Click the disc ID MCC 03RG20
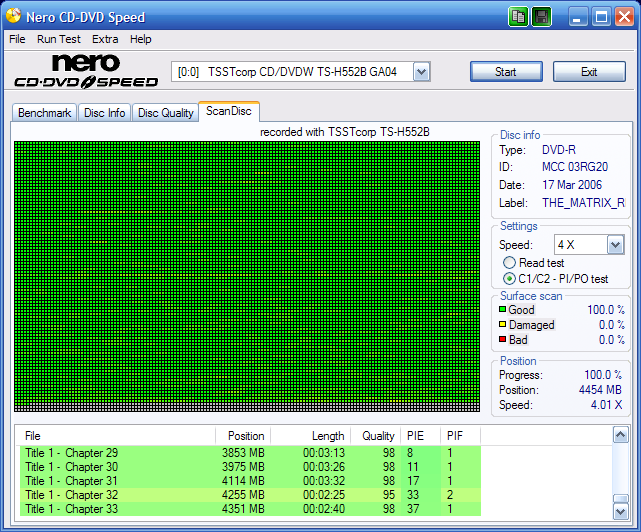Image resolution: width=641 pixels, height=532 pixels. (575, 167)
